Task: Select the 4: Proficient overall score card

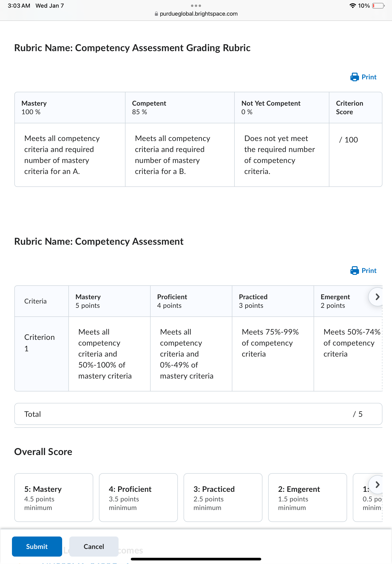Action: 138,498
